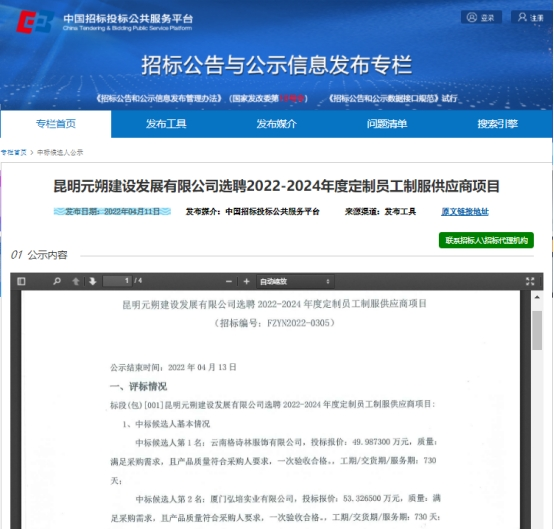Open the PDF find search icon
554x530 pixels.
tap(57, 281)
